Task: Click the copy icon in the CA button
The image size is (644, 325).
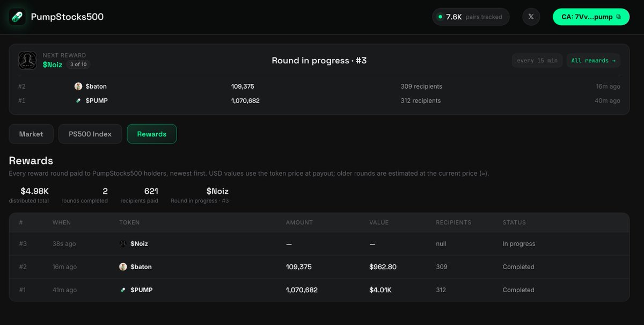Action: coord(619,17)
